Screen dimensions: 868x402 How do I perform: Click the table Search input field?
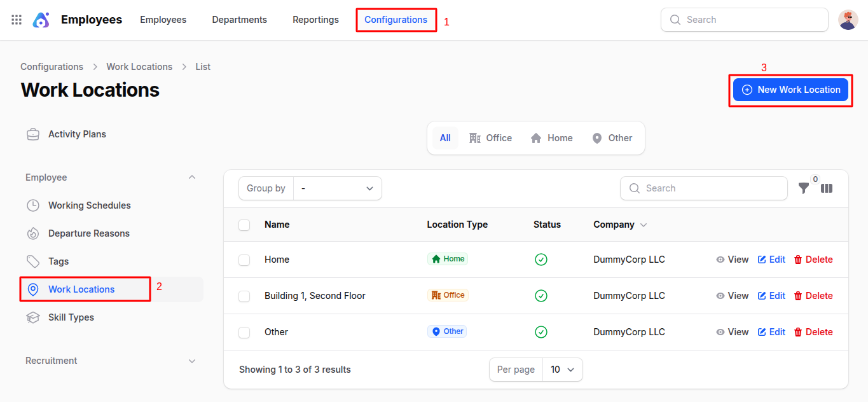tap(704, 188)
